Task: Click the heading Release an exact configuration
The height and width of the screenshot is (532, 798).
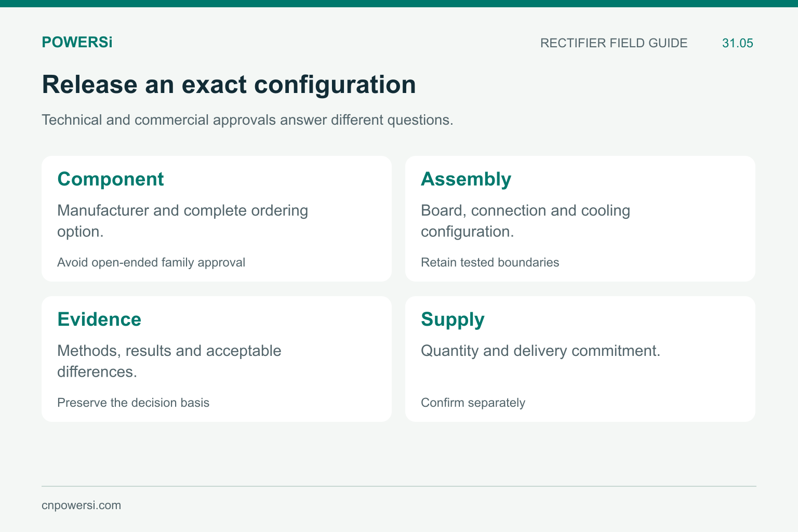Action: tap(229, 85)
